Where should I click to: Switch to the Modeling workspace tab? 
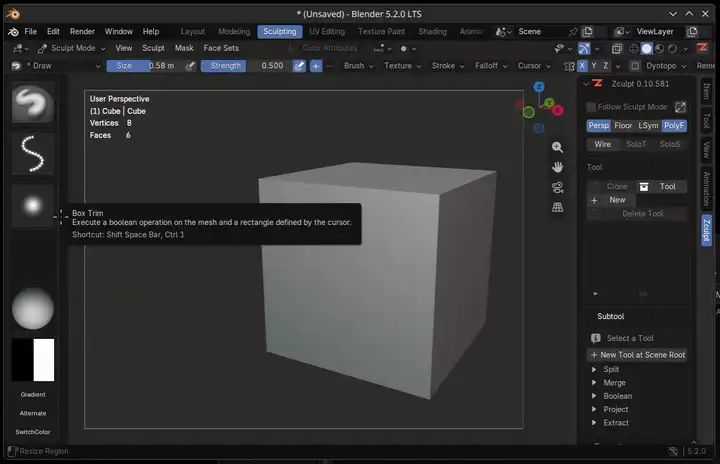234,31
